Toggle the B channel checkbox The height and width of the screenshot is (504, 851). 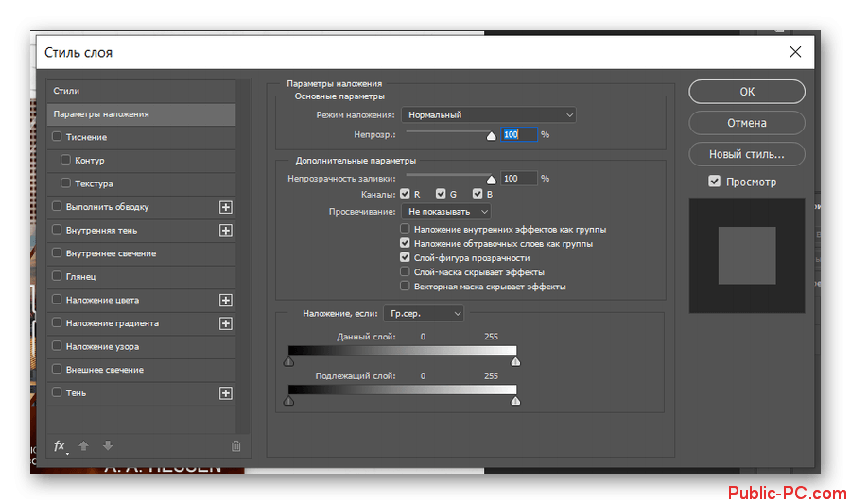click(x=478, y=194)
